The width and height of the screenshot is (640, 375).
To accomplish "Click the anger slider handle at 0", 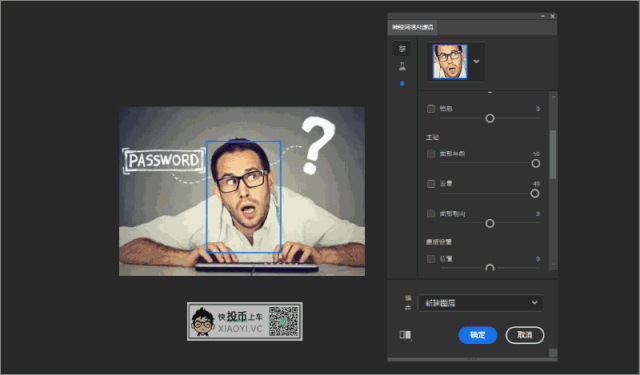I will (x=490, y=118).
